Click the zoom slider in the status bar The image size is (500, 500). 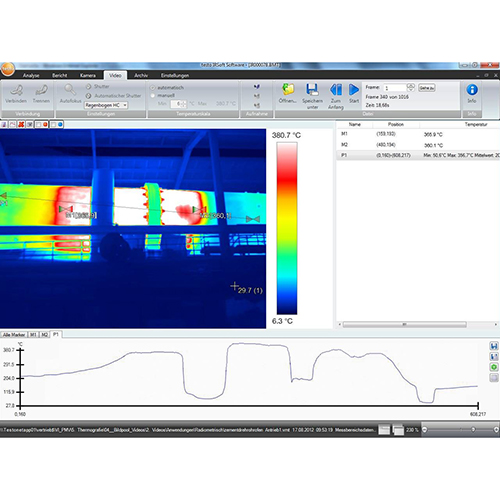[460, 430]
